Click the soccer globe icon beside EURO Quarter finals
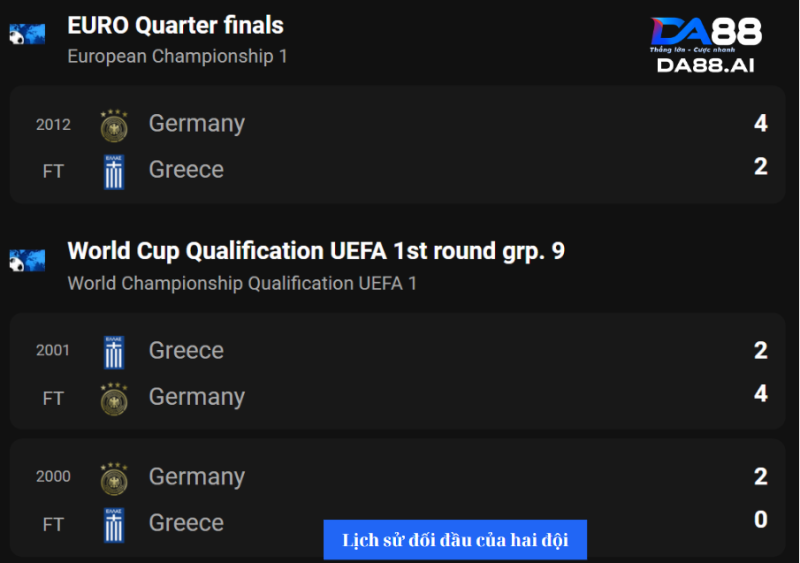Image resolution: width=800 pixels, height=563 pixels. tap(27, 34)
